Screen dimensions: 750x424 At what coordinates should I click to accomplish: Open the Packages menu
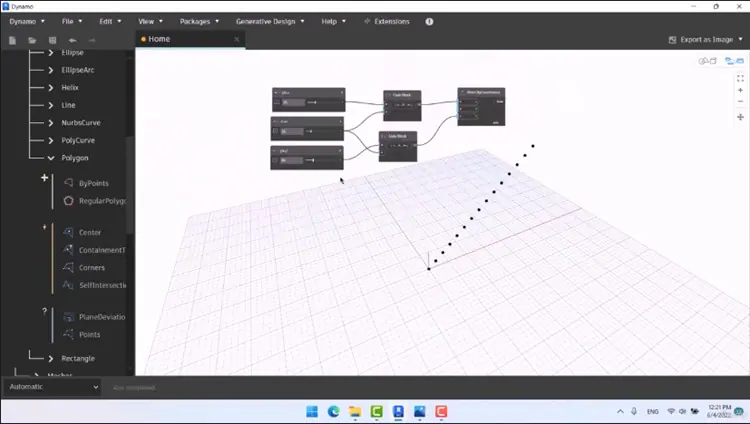coord(199,22)
